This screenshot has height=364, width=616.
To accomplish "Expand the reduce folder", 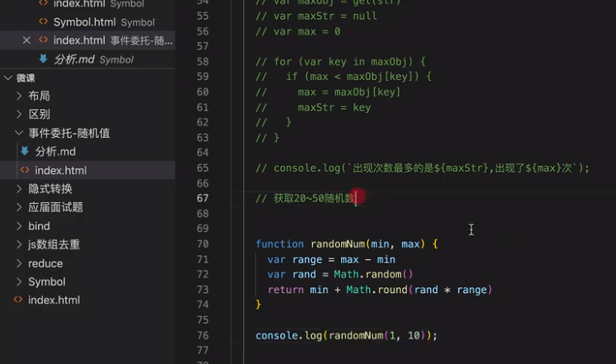I will click(19, 263).
